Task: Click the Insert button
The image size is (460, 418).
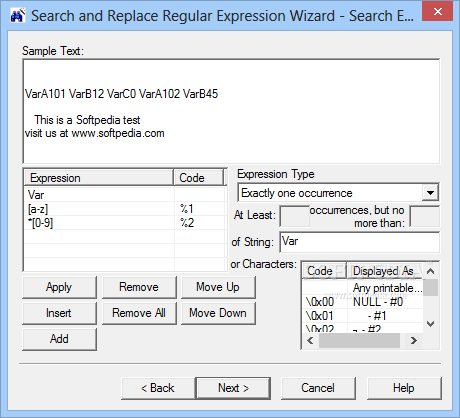Action: pos(59,313)
